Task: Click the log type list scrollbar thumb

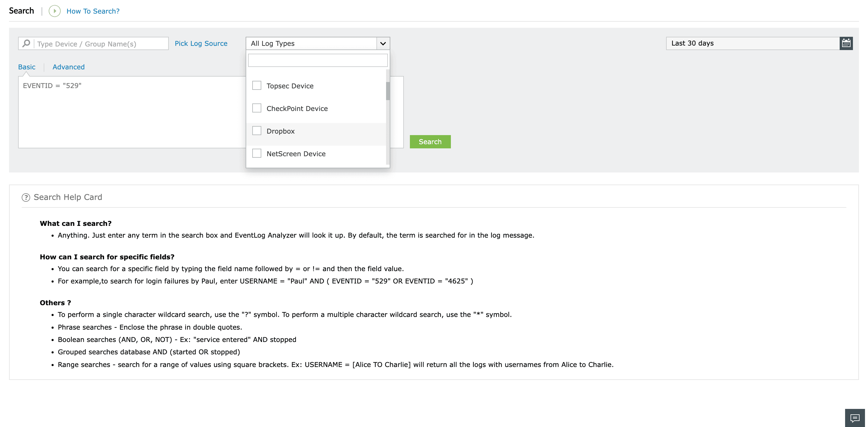Action: (388, 91)
